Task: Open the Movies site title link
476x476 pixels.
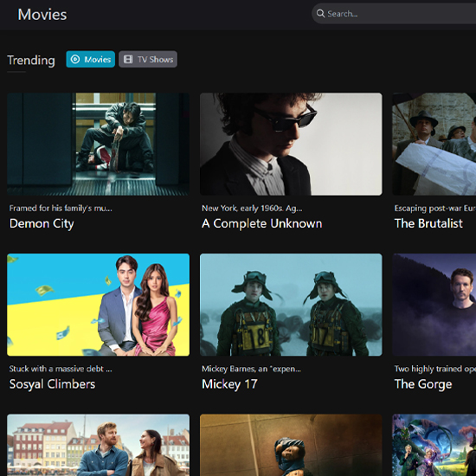Action: click(42, 15)
